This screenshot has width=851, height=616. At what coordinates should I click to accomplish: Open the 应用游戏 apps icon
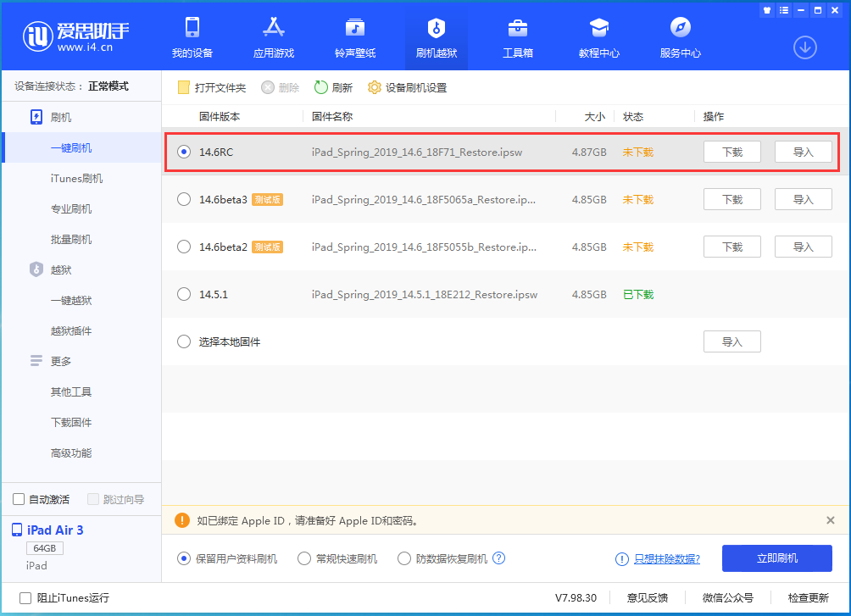[x=274, y=27]
